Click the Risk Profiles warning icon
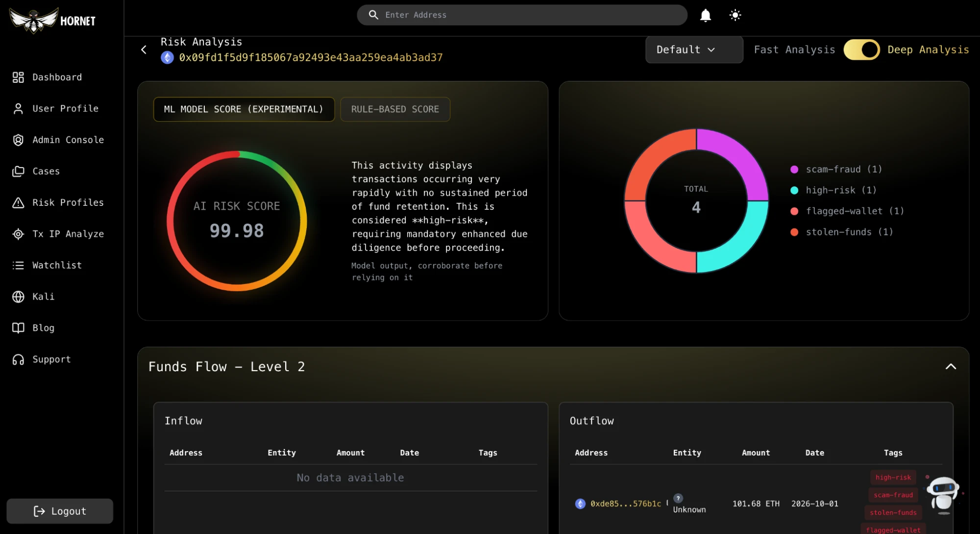The width and height of the screenshot is (980, 534). pos(18,203)
